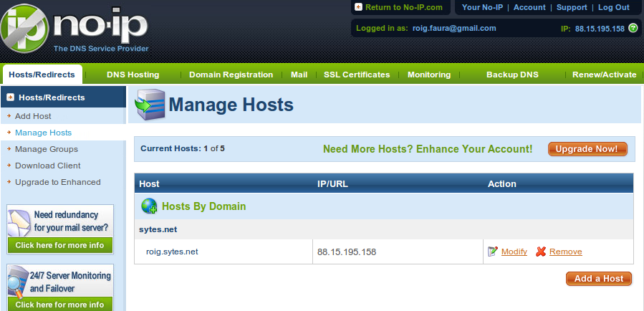Select the Monitoring tab
This screenshot has height=311, width=644.
click(429, 75)
